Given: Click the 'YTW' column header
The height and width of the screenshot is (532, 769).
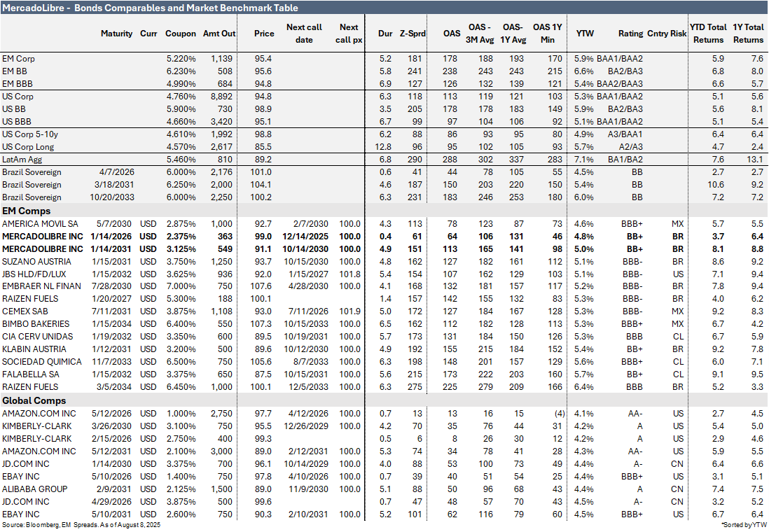Looking at the screenshot, I should tap(585, 34).
